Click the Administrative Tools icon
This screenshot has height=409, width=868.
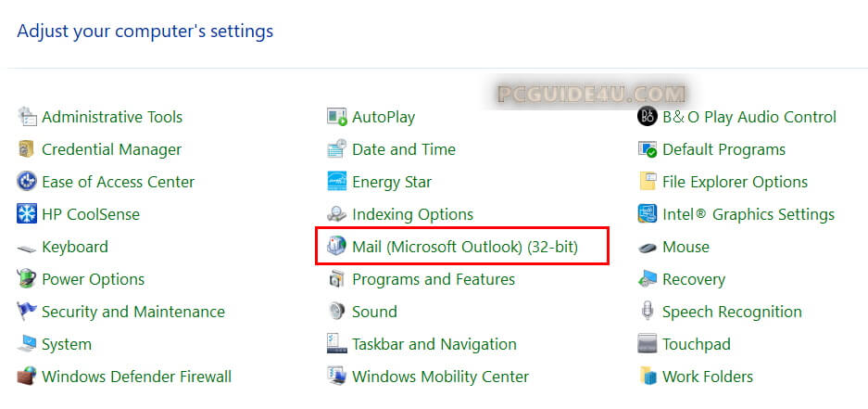pos(27,117)
